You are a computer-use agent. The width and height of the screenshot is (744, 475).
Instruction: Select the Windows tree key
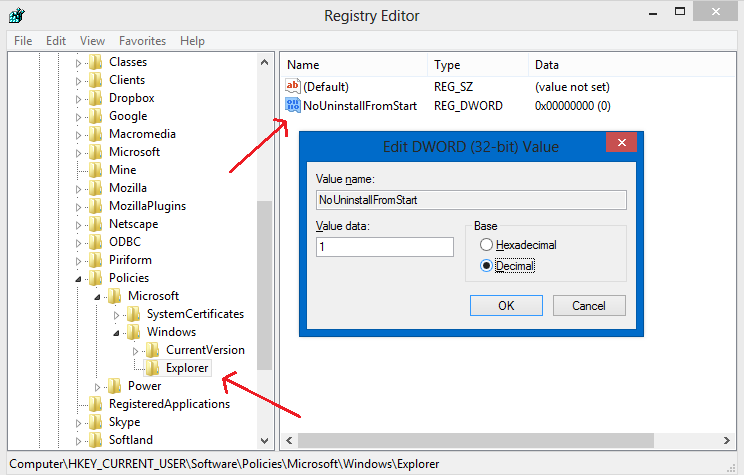(x=171, y=332)
